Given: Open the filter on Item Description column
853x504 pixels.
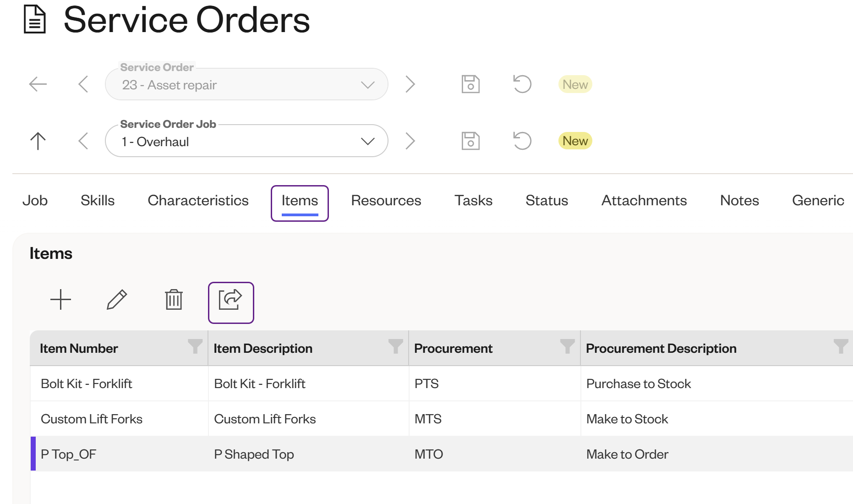Looking at the screenshot, I should tap(395, 347).
